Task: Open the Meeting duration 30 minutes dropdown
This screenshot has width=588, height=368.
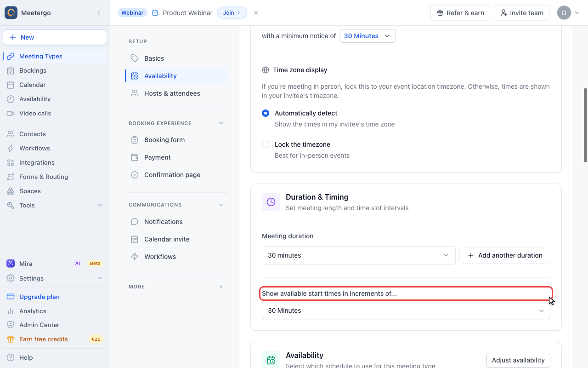Action: click(358, 255)
